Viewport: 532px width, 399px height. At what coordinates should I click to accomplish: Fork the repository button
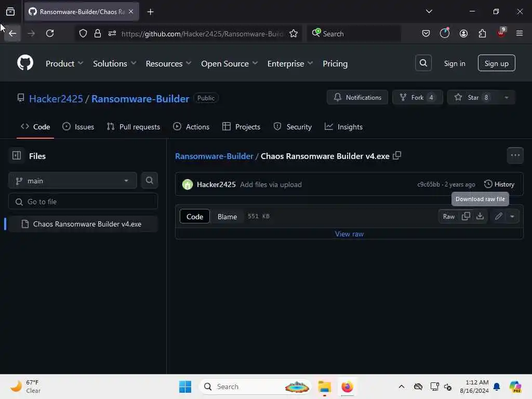pos(418,97)
